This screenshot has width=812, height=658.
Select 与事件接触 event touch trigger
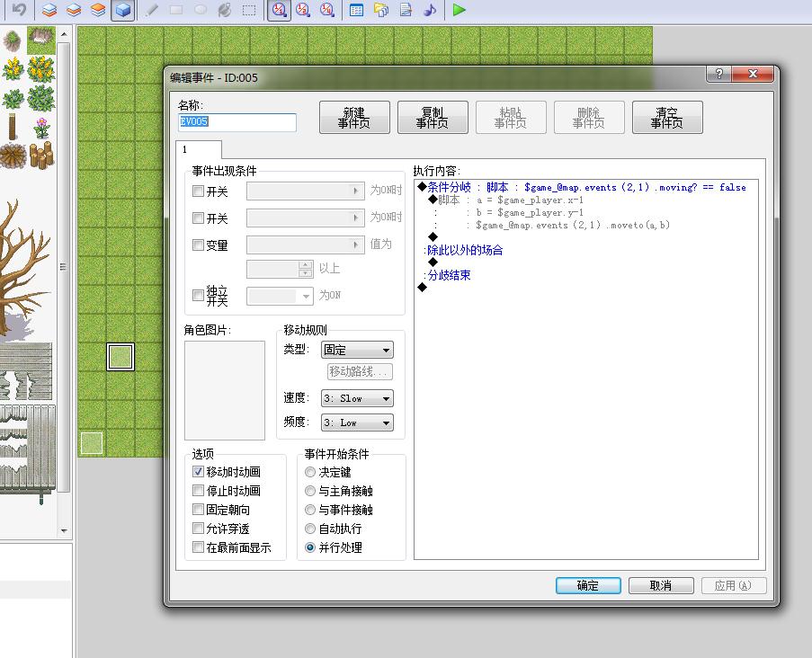point(309,510)
